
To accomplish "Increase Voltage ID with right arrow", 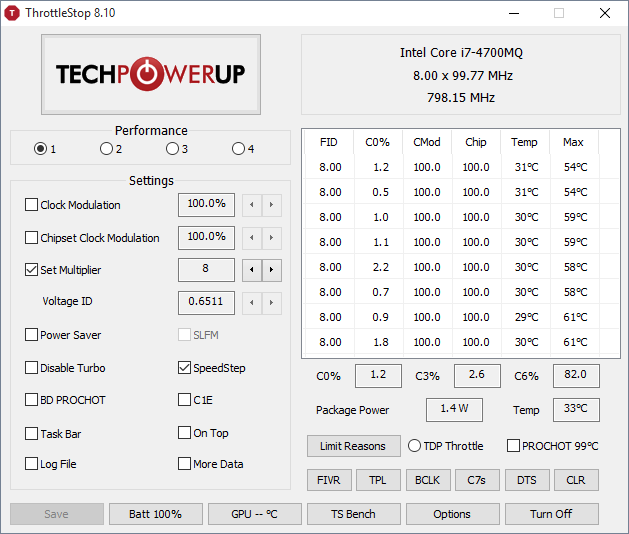I will [x=272, y=303].
